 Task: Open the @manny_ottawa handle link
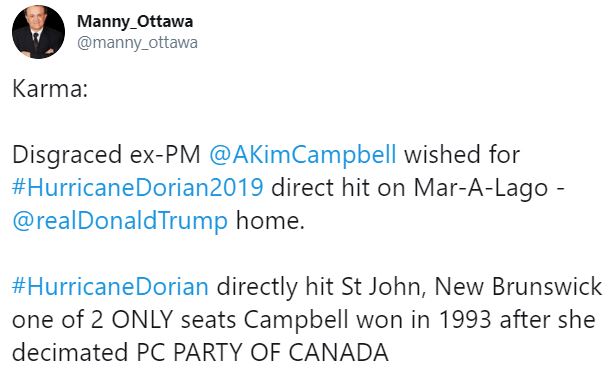point(137,42)
